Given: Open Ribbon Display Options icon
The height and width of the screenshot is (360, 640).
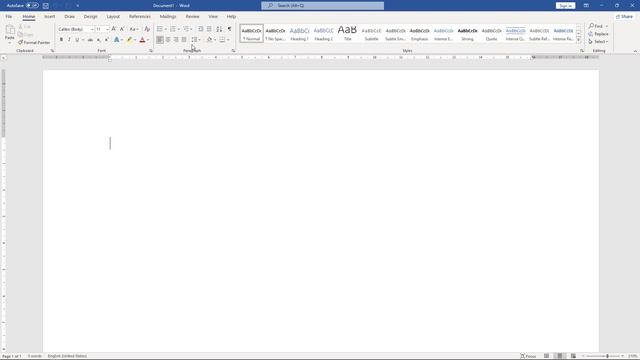Looking at the screenshot, I should point(586,6).
